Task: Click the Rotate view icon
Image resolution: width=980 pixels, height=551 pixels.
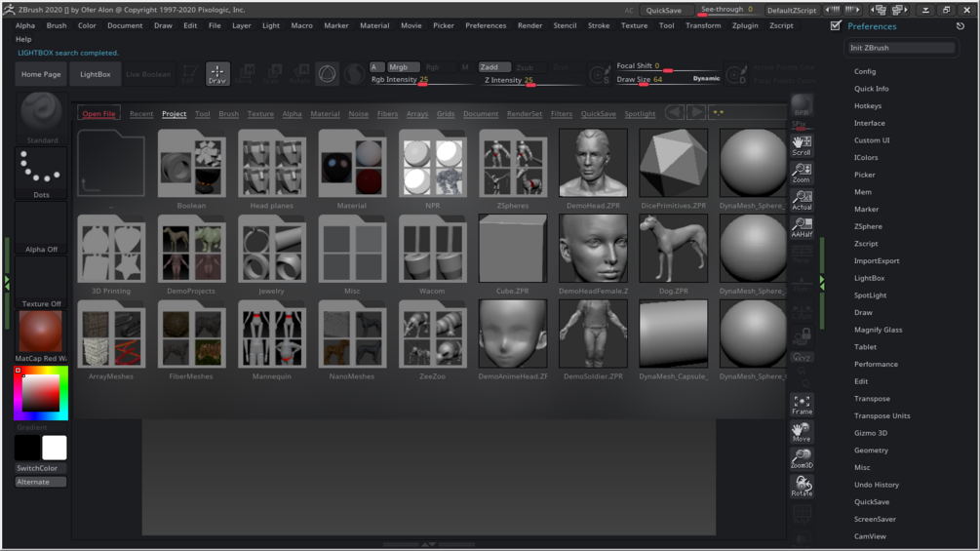Action: coord(802,486)
